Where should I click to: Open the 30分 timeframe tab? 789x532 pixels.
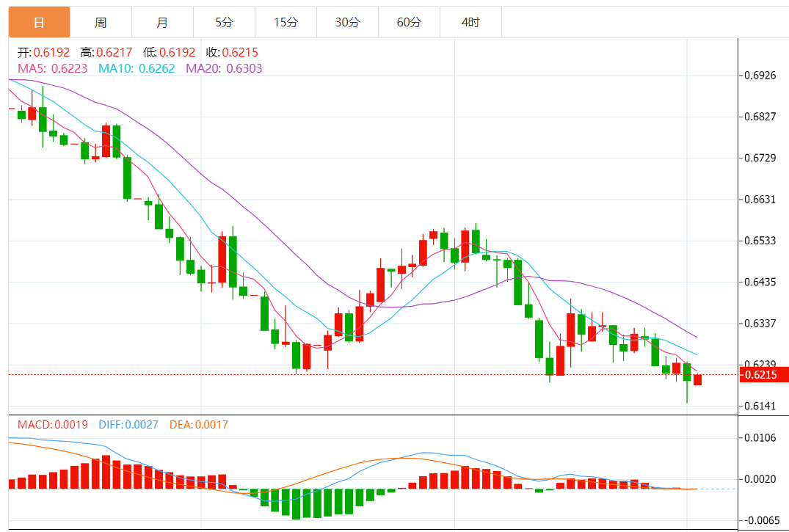point(348,22)
